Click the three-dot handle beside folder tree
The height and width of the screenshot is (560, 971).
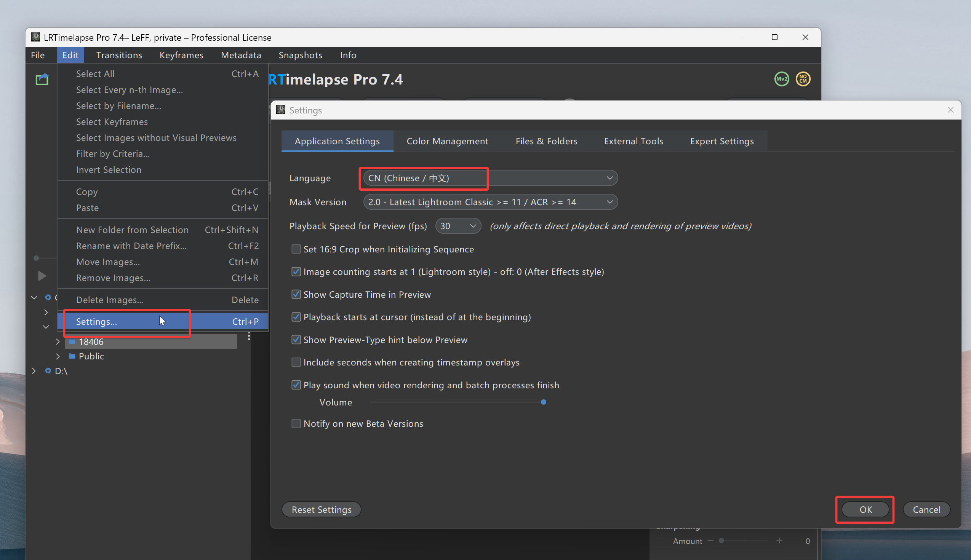click(249, 336)
